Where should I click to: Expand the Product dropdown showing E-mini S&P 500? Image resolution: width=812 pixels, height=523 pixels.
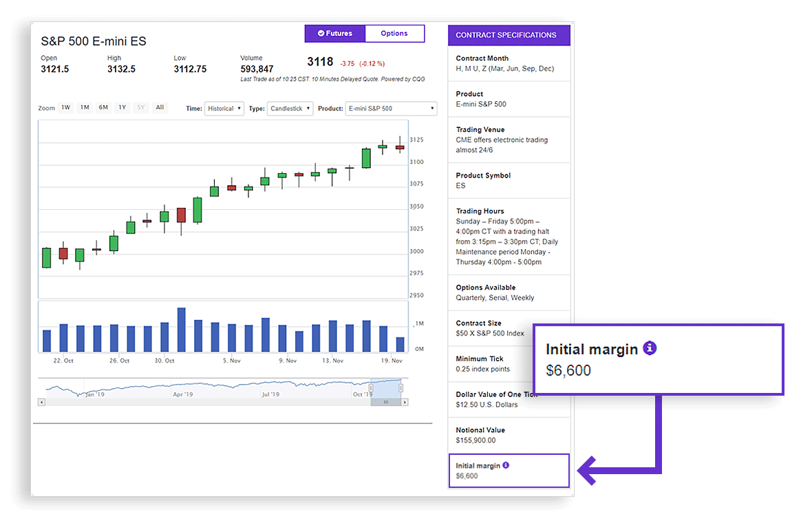click(x=391, y=109)
